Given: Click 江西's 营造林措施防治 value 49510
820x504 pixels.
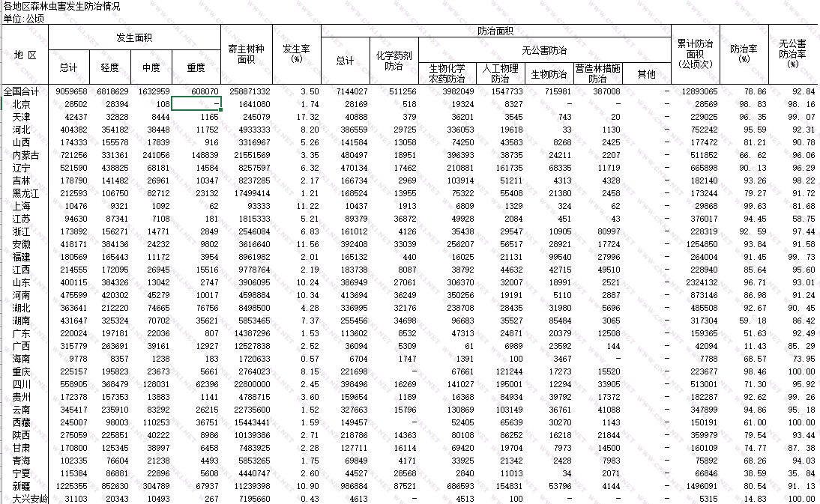Looking at the screenshot, I should click(609, 270).
